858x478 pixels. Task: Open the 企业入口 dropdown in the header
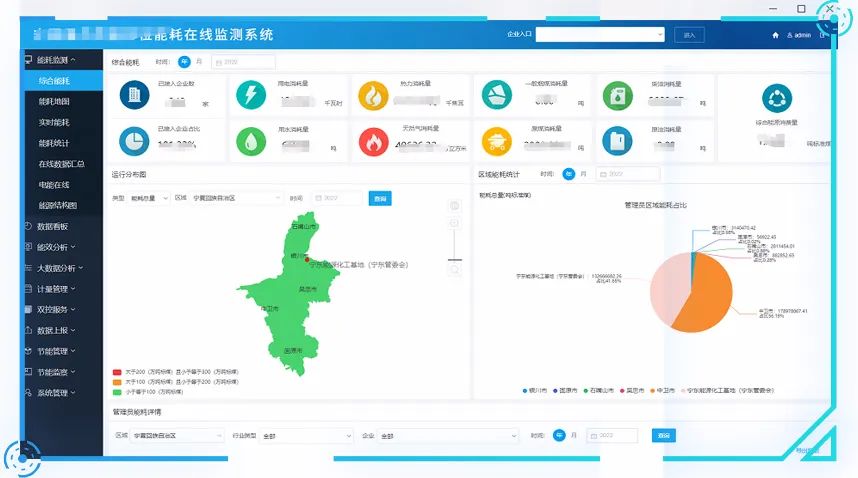600,35
